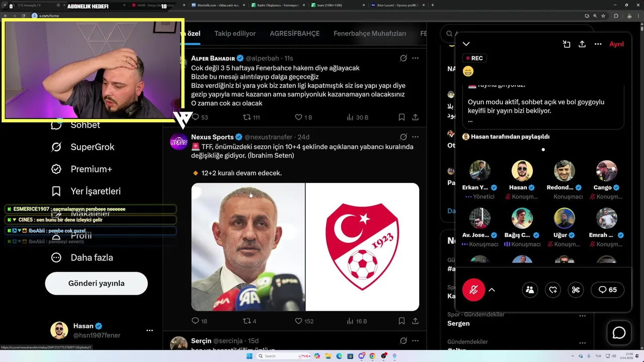The width and height of the screenshot is (644, 362).
Task: Open the team (1080×1300) browser tab
Action: point(336,5)
